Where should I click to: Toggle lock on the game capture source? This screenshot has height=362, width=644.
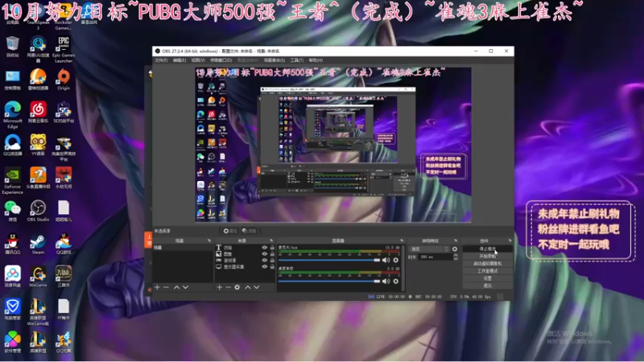click(272, 260)
